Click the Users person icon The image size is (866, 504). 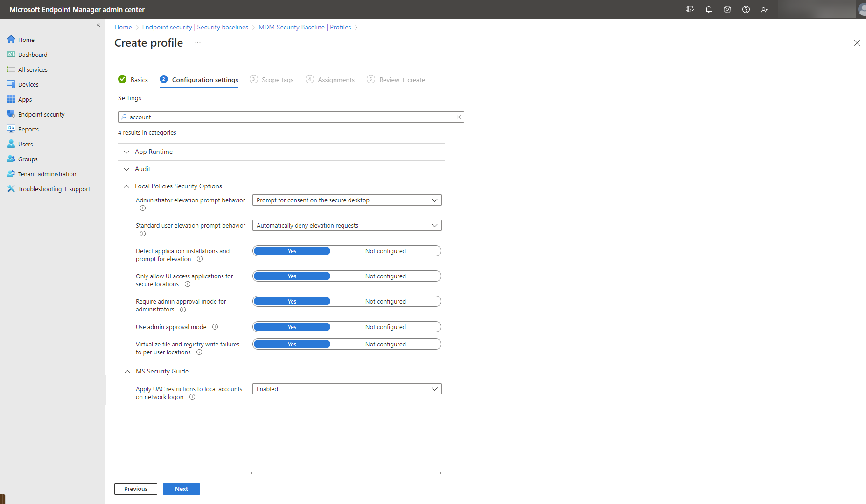[x=11, y=144]
